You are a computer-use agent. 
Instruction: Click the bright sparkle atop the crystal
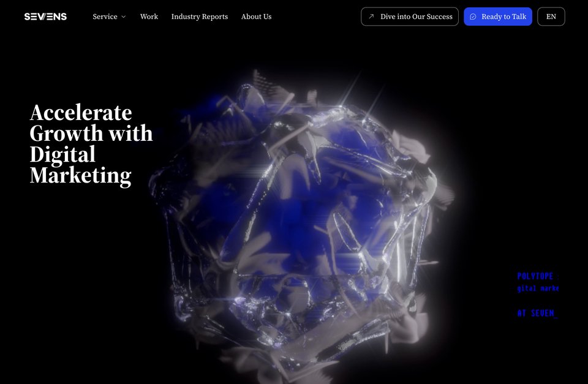point(341,106)
